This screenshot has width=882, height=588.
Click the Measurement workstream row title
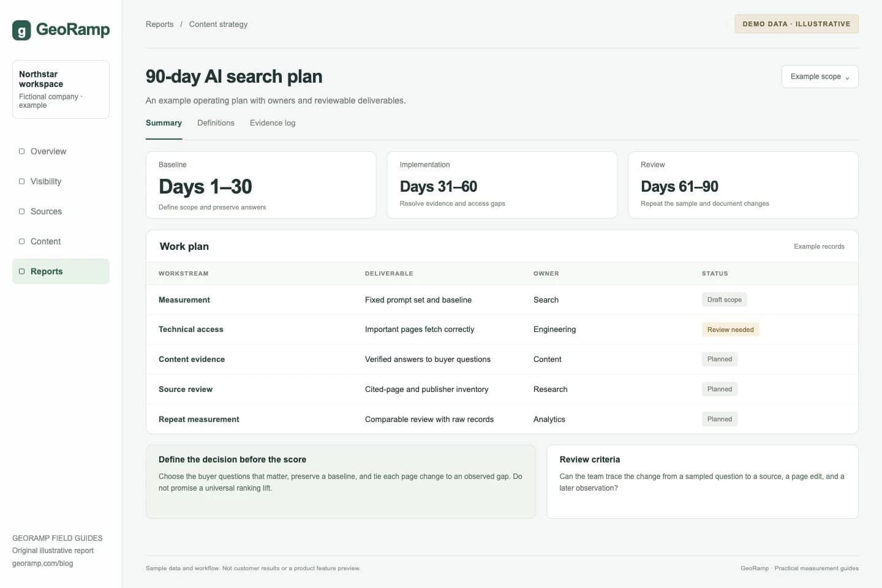pos(184,300)
